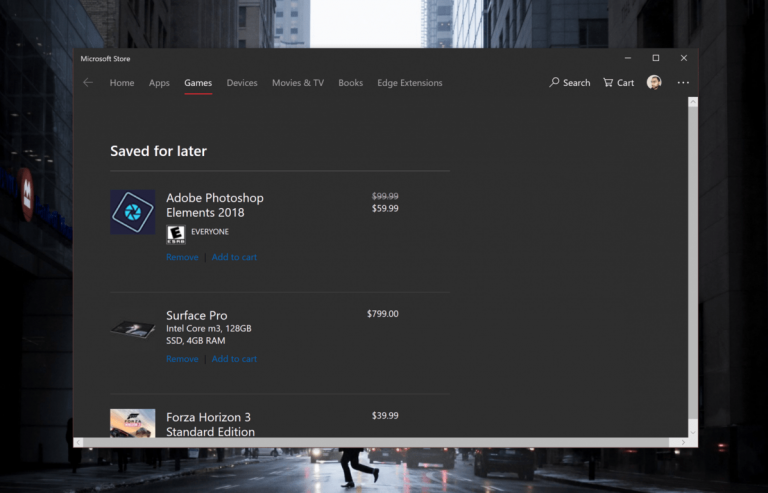The height and width of the screenshot is (493, 768).
Task: Switch to the Apps tab
Action: click(x=159, y=83)
